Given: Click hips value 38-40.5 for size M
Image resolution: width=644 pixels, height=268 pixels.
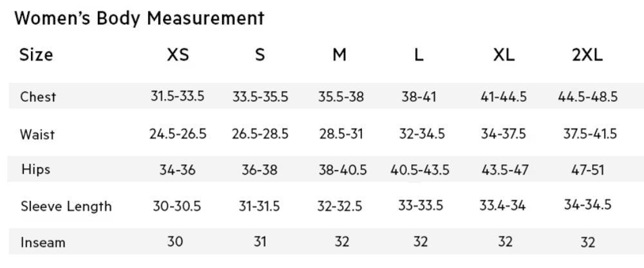Looking at the screenshot, I should (342, 171).
